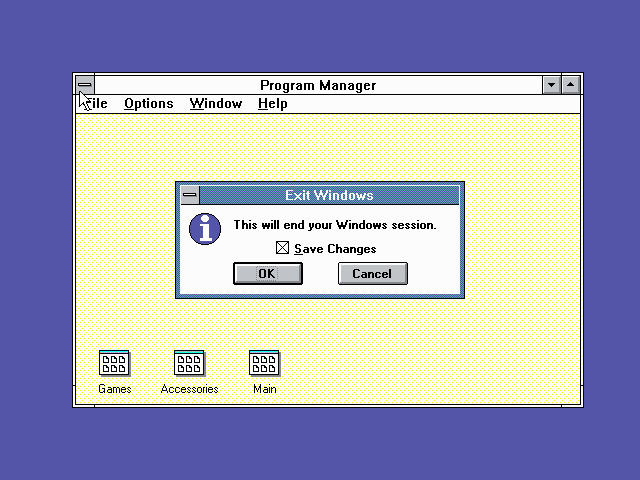Toggle the Save Changes checkbox
Screen dimensions: 640x480
click(x=283, y=248)
